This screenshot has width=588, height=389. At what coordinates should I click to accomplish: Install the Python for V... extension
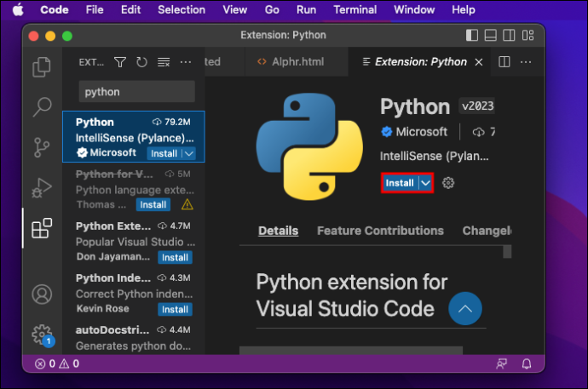pos(153,205)
